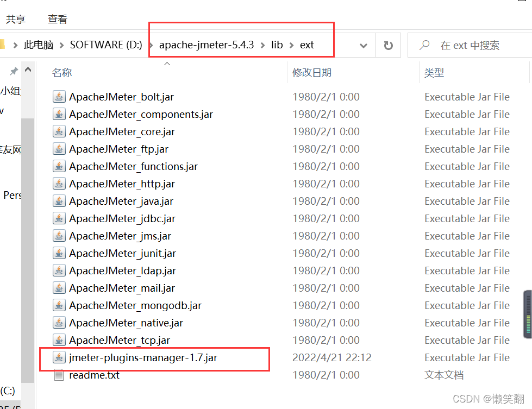Click the jar icon of ApacheJMeter_ftp.jar
This screenshot has height=409, width=532.
[x=59, y=149]
